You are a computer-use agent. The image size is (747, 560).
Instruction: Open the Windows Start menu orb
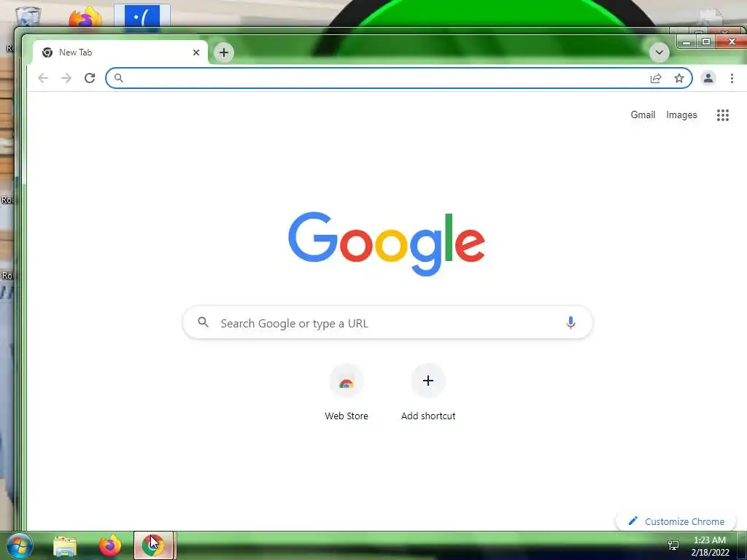(x=19, y=545)
